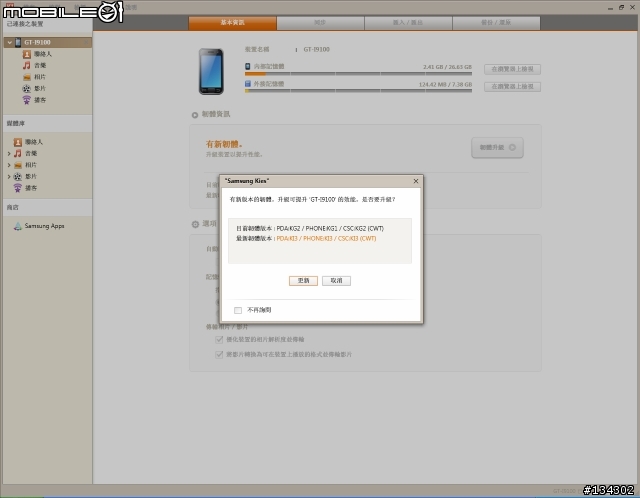Click the phone thumbnail image of GT-I9100

[x=211, y=71]
